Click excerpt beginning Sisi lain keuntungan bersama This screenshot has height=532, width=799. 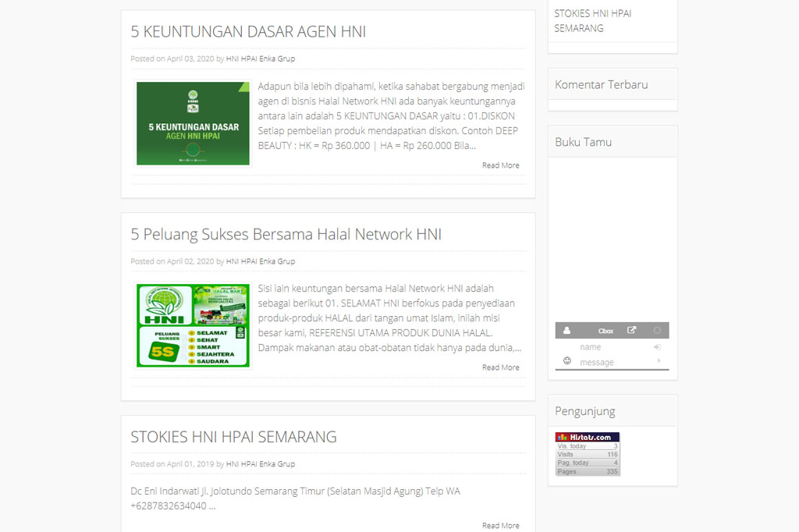(390, 318)
